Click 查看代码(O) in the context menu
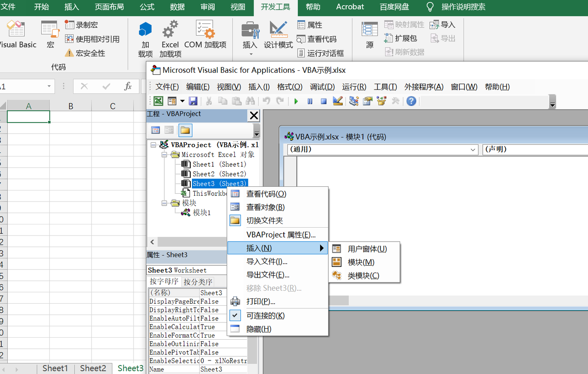 tap(267, 193)
